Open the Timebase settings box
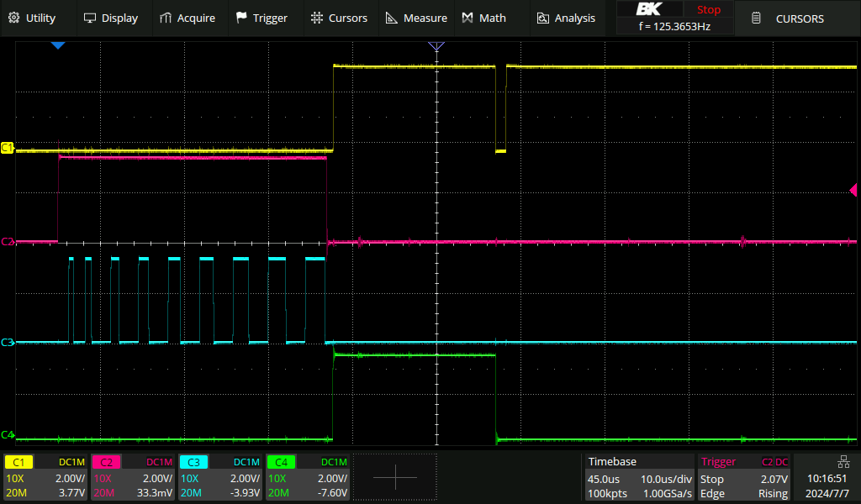The height and width of the screenshot is (504, 861). 639,477
